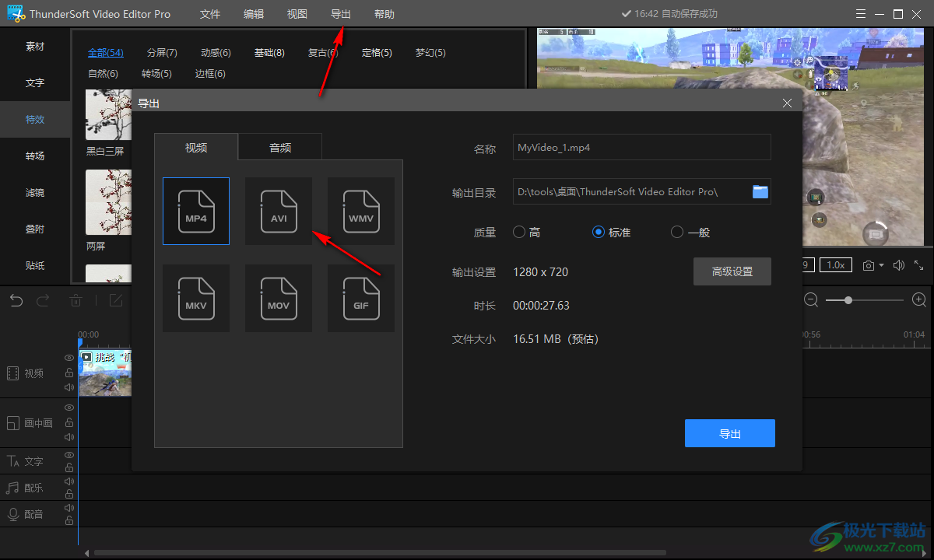Click the ThunderSoft Video Editor app logo

pyautogui.click(x=16, y=14)
